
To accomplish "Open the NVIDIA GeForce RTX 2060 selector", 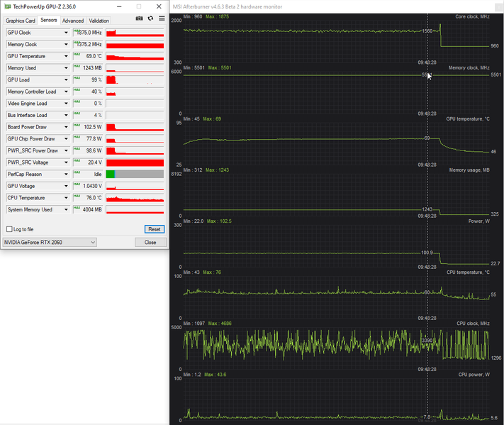I will pyautogui.click(x=50, y=242).
